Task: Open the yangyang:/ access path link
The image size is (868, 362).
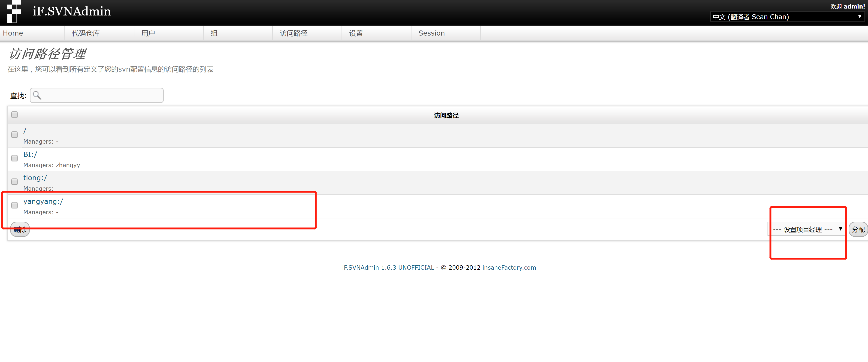Action: [x=43, y=201]
